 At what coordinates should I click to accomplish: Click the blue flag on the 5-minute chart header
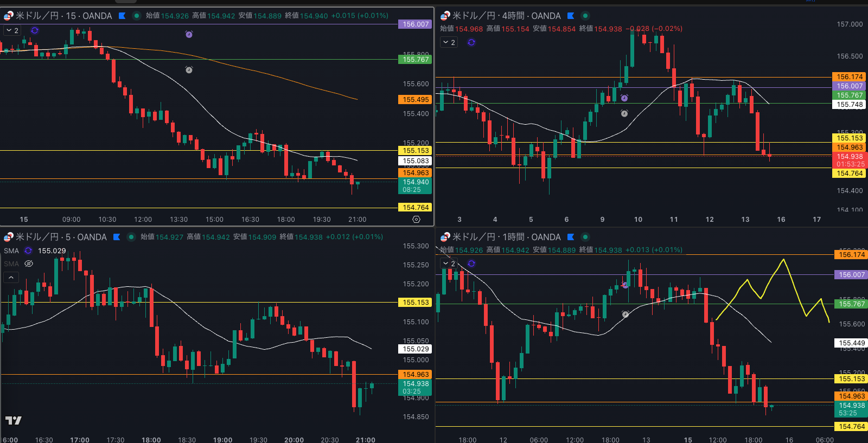coord(117,237)
